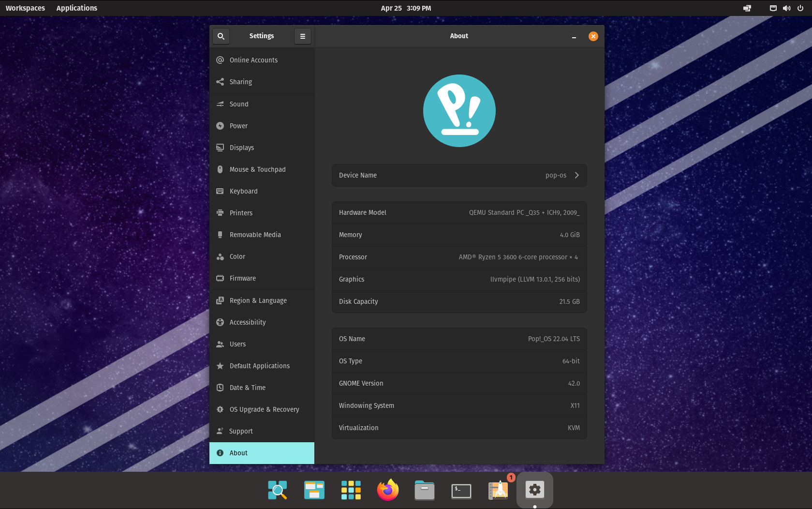Open the volume indicator
The width and height of the screenshot is (812, 509).
pyautogui.click(x=787, y=8)
